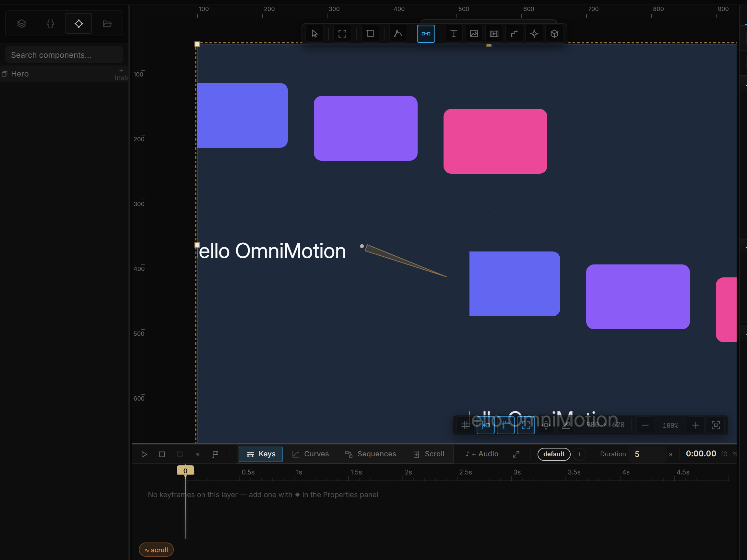Select the active connector link tool
Viewport: 747px width, 560px height.
click(x=426, y=34)
